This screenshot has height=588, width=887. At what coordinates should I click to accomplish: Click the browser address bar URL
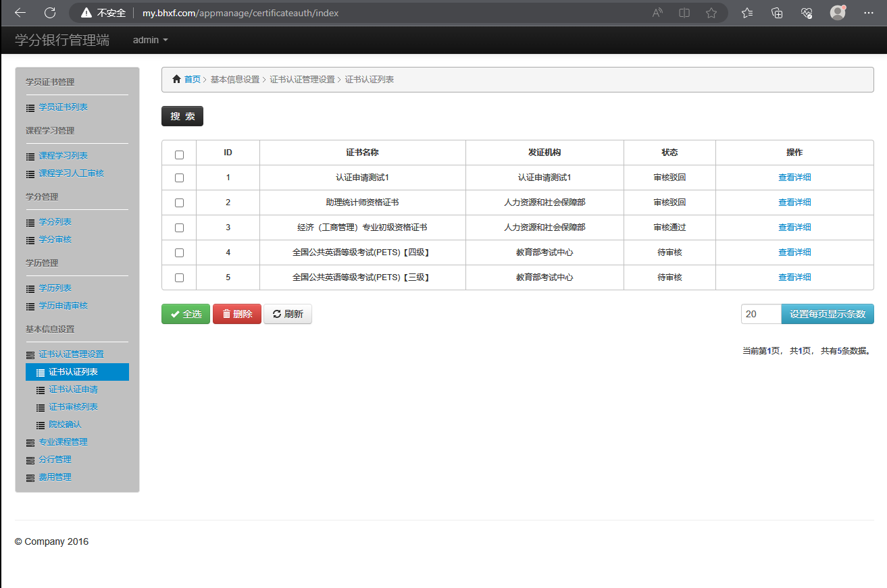240,13
